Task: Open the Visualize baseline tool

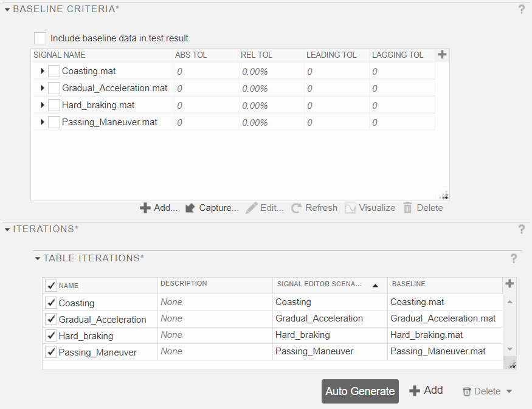Action: [350, 207]
